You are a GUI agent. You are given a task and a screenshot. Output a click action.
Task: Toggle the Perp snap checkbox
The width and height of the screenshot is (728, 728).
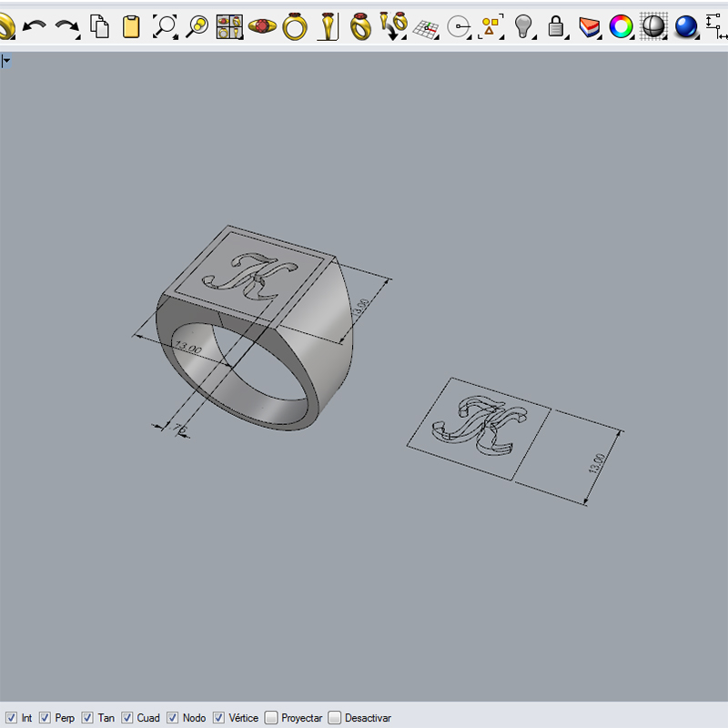coord(45,718)
